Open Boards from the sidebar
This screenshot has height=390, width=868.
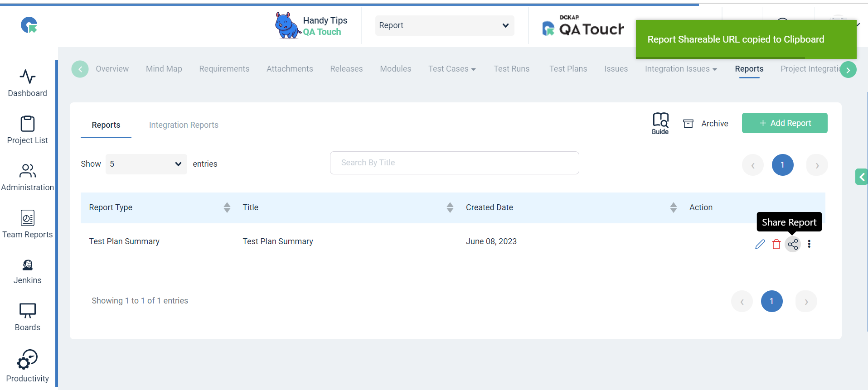(27, 317)
